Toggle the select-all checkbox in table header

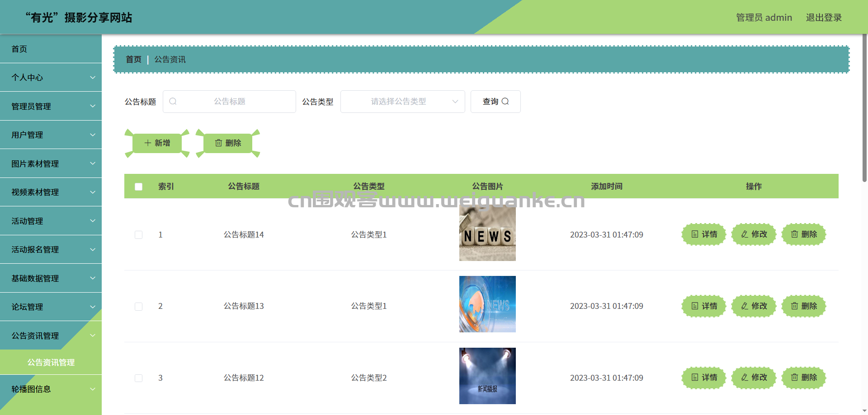tap(139, 187)
